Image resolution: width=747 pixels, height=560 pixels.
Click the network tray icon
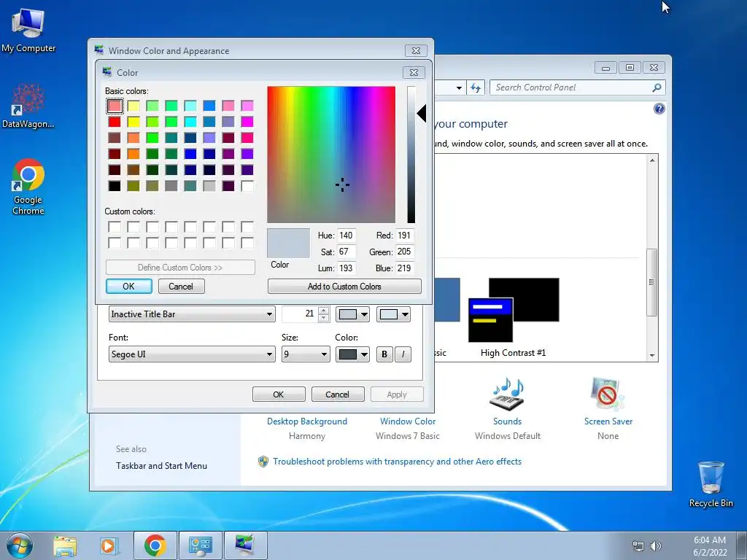pyautogui.click(x=638, y=546)
